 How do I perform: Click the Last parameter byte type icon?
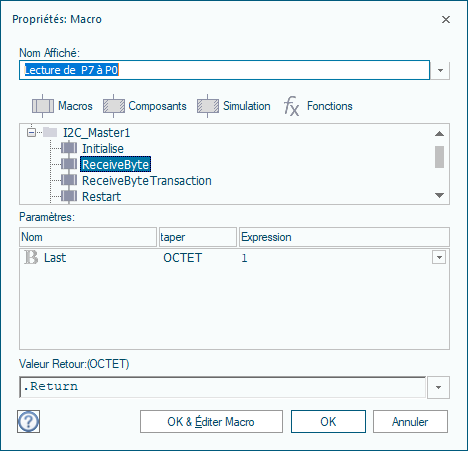tap(31, 257)
